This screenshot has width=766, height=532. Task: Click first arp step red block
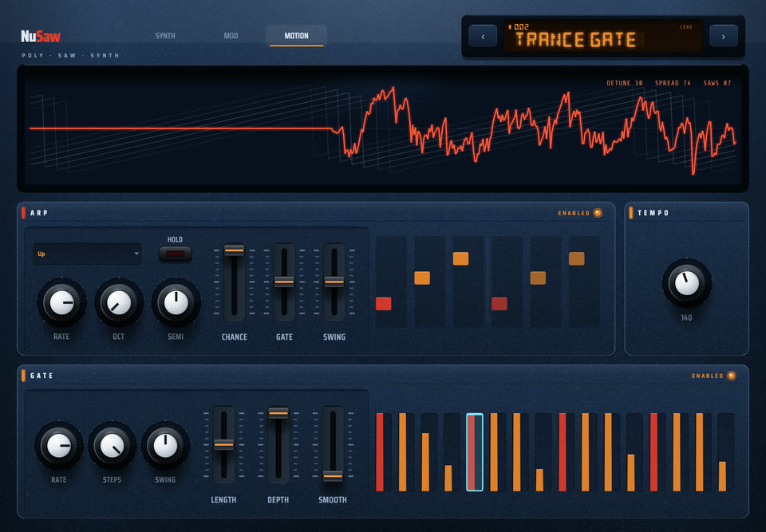coord(384,304)
